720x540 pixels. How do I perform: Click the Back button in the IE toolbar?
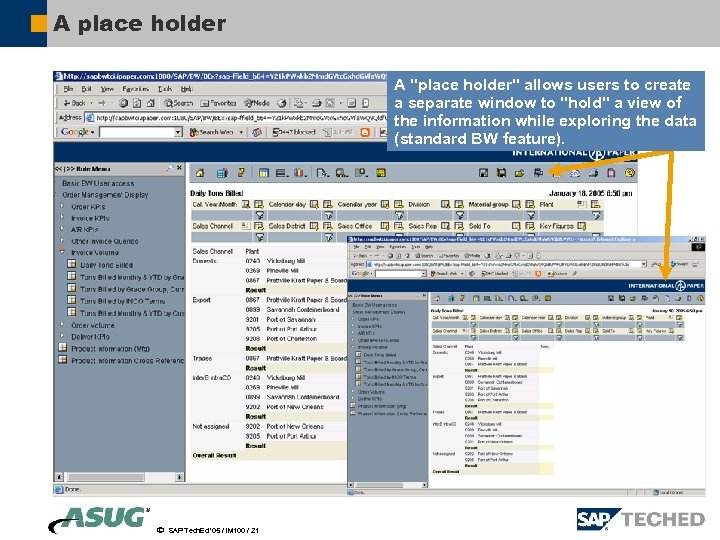(x=75, y=103)
